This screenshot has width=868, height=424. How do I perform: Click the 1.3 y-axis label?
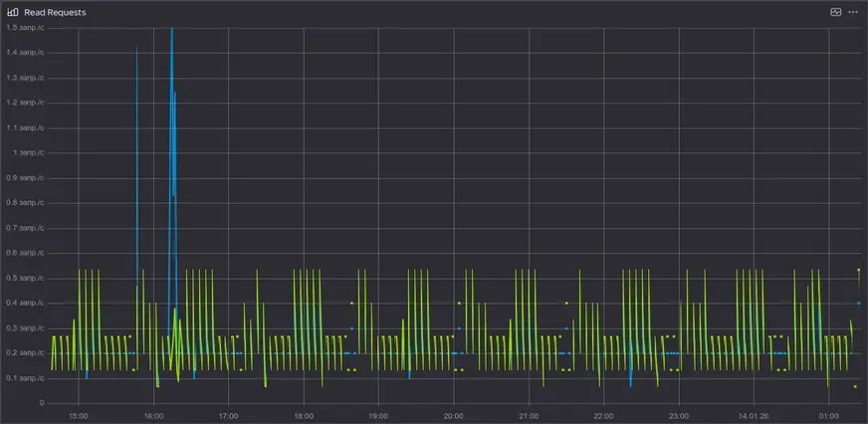26,78
